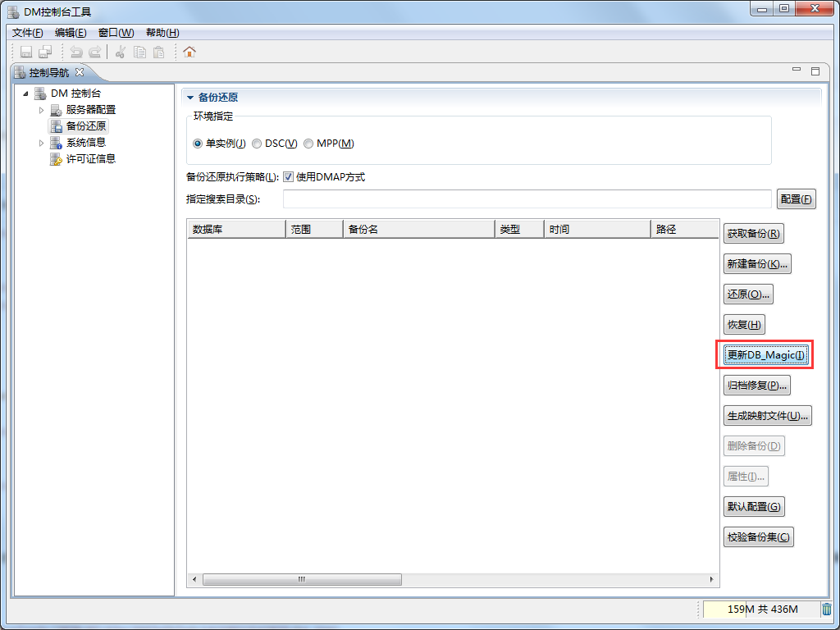Screen dimensions: 840x630
Task: Close the 控制导航 tab with X
Action: pos(80,71)
